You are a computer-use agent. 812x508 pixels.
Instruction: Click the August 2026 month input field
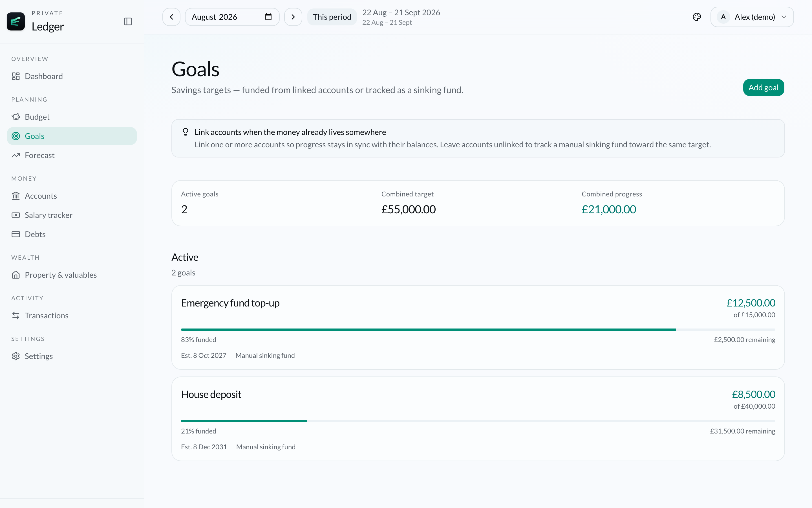[232, 17]
